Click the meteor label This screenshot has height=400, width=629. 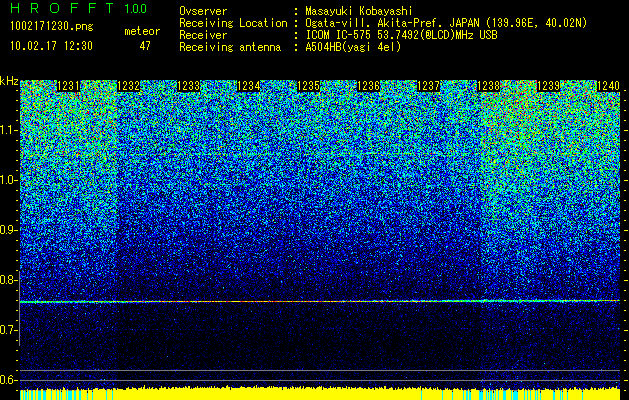(x=142, y=31)
